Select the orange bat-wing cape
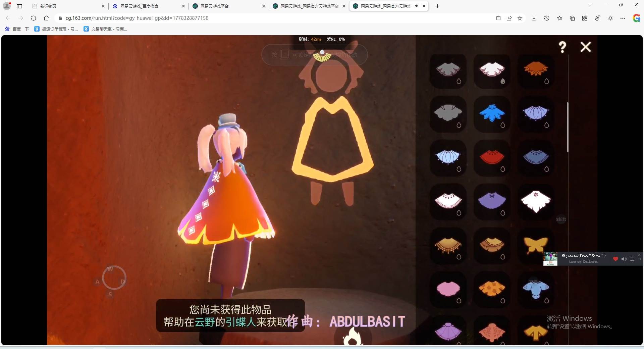The image size is (644, 349). tap(536, 71)
